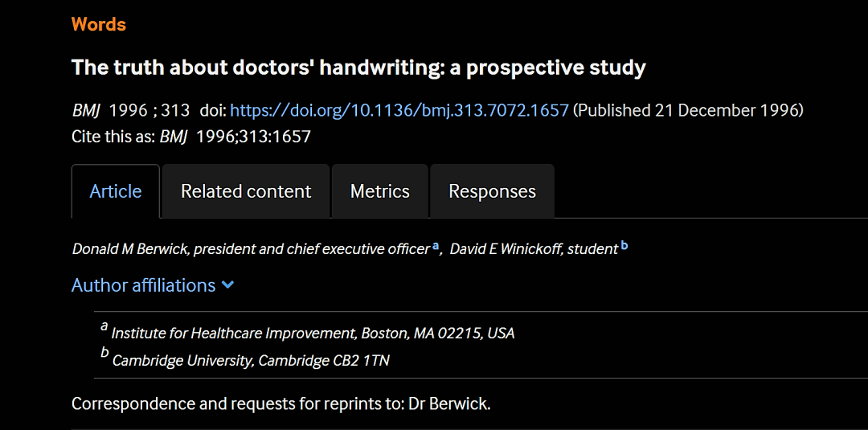The image size is (868, 430).
Task: Open the DOI link for this article
Action: [399, 110]
